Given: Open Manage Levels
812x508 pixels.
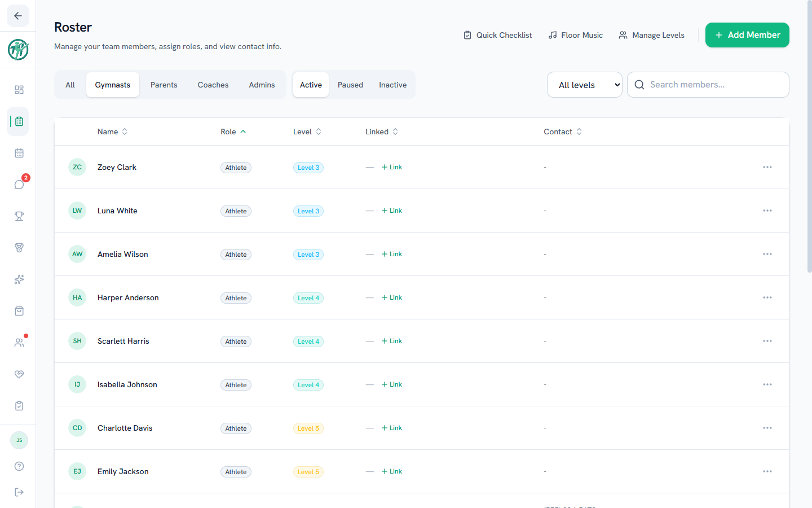Looking at the screenshot, I should click(651, 35).
